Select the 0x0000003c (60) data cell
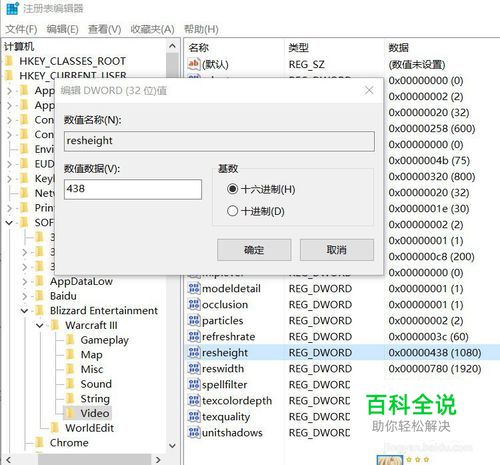Image resolution: width=500 pixels, height=465 pixels. pyautogui.click(x=428, y=337)
